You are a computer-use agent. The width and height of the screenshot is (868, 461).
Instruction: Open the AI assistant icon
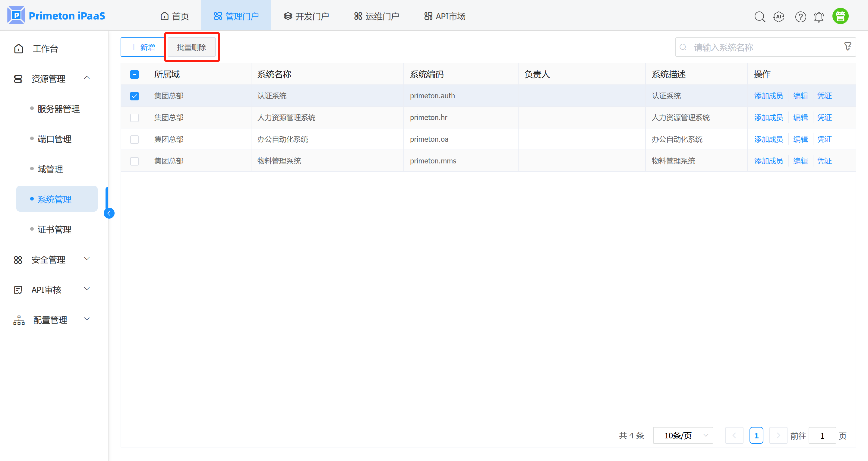tap(778, 17)
